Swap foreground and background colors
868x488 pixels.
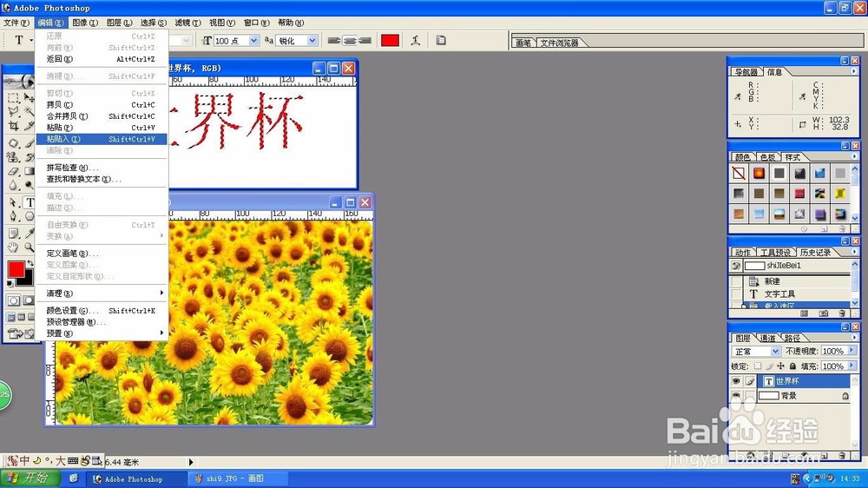(x=30, y=262)
